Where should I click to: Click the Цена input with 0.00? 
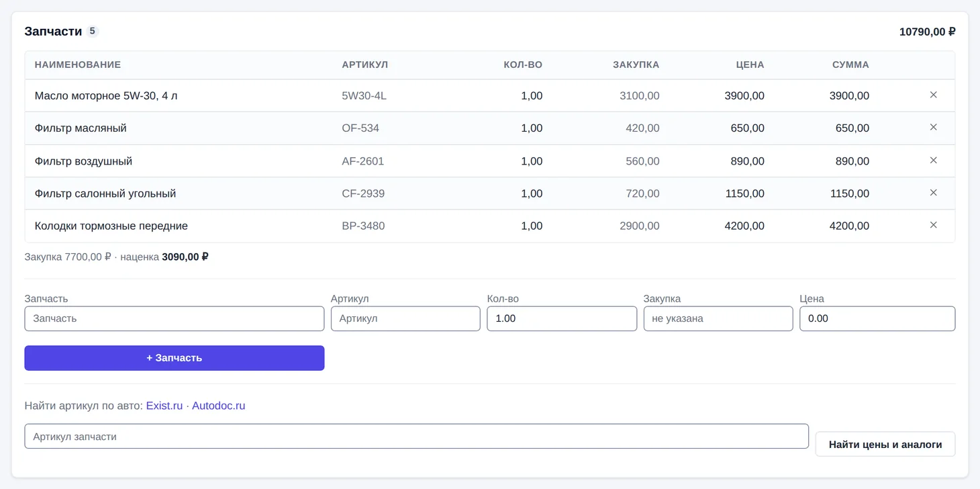click(x=877, y=318)
